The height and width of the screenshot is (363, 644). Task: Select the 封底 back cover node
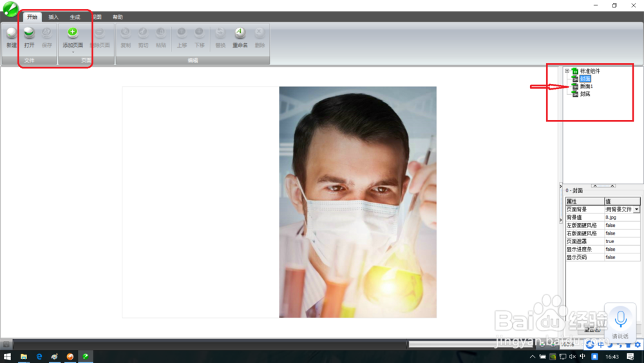[585, 94]
